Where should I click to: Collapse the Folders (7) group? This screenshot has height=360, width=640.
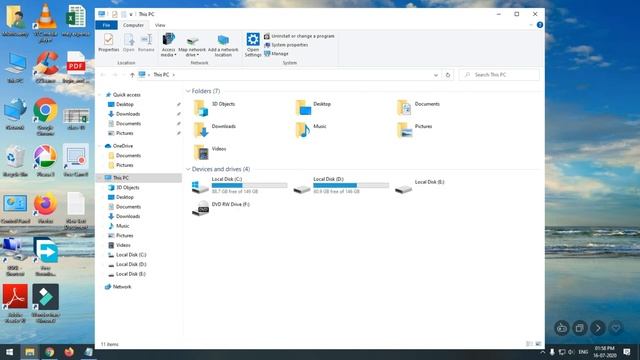point(188,91)
